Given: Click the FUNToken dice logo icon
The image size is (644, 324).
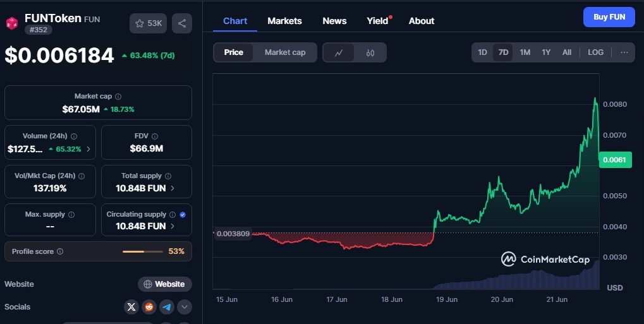Looking at the screenshot, I should [12, 23].
